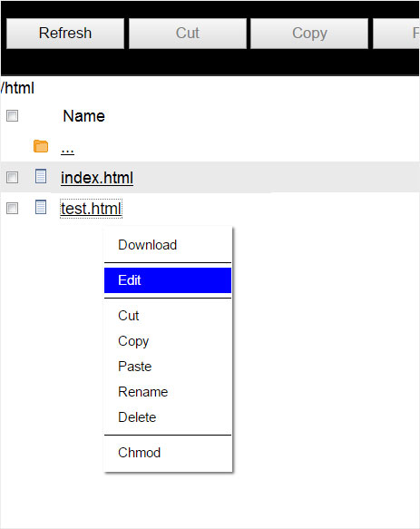Choose Delete from the context menu
The height and width of the screenshot is (529, 420).
point(168,417)
